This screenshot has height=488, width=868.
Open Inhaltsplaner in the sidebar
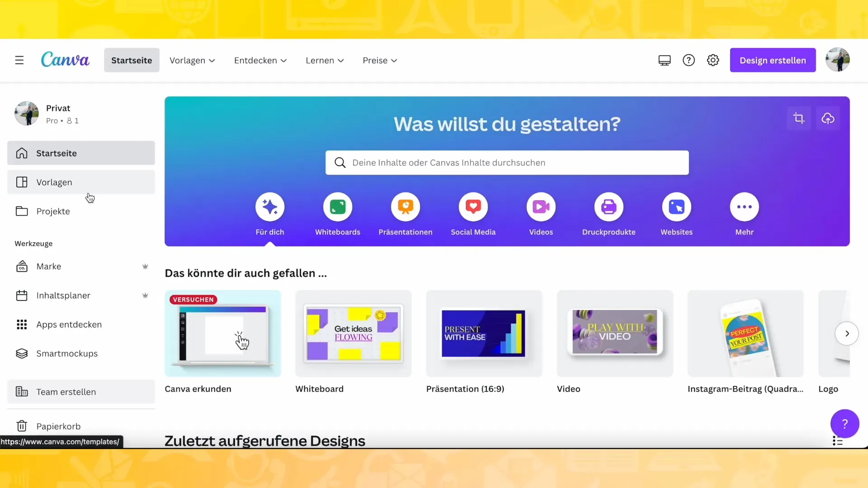point(81,296)
